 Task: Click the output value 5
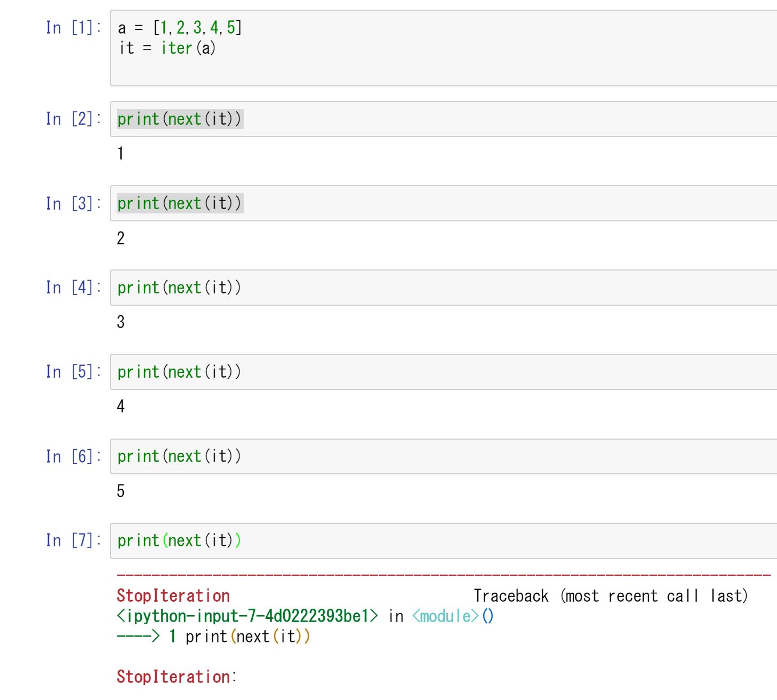tap(121, 491)
